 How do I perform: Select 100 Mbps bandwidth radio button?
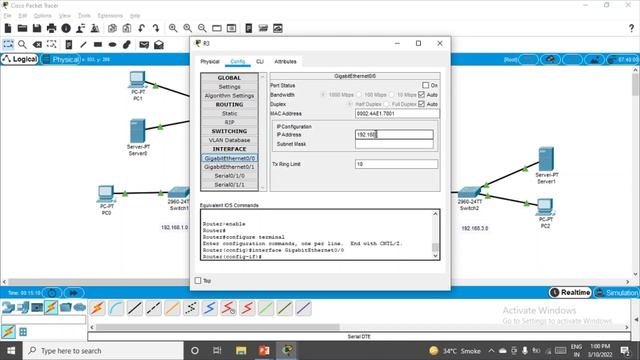tap(359, 95)
